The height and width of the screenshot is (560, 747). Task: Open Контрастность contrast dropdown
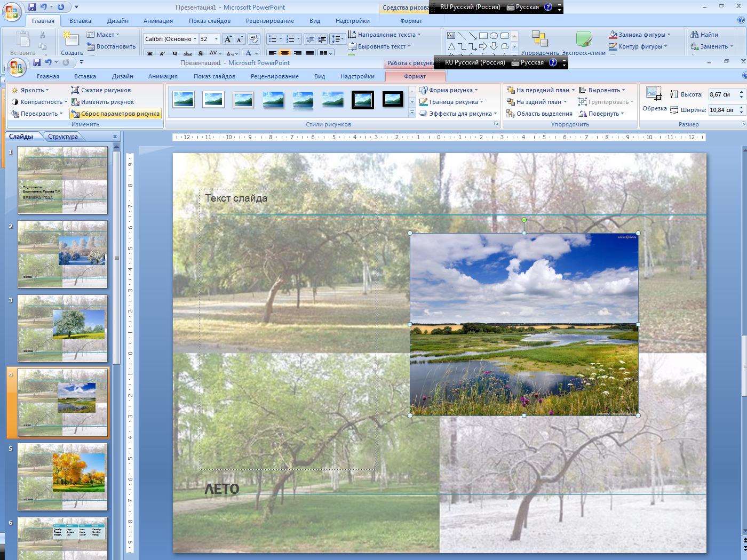tap(39, 102)
